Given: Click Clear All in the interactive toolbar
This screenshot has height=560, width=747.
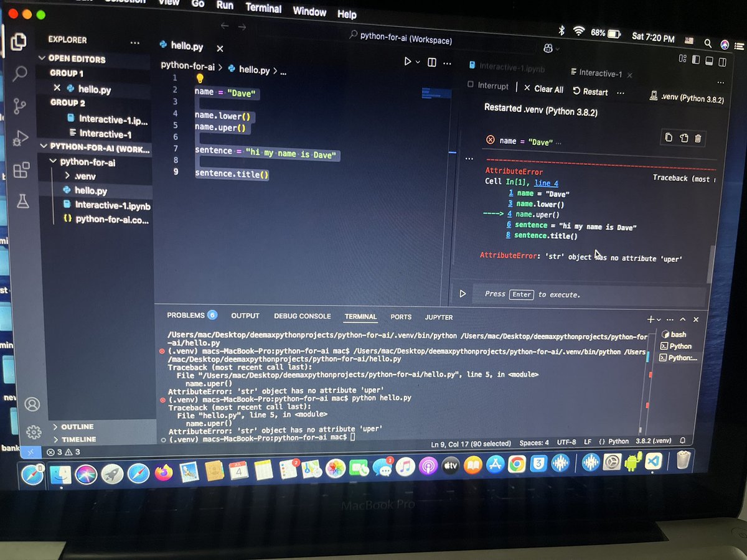Looking at the screenshot, I should [x=543, y=89].
